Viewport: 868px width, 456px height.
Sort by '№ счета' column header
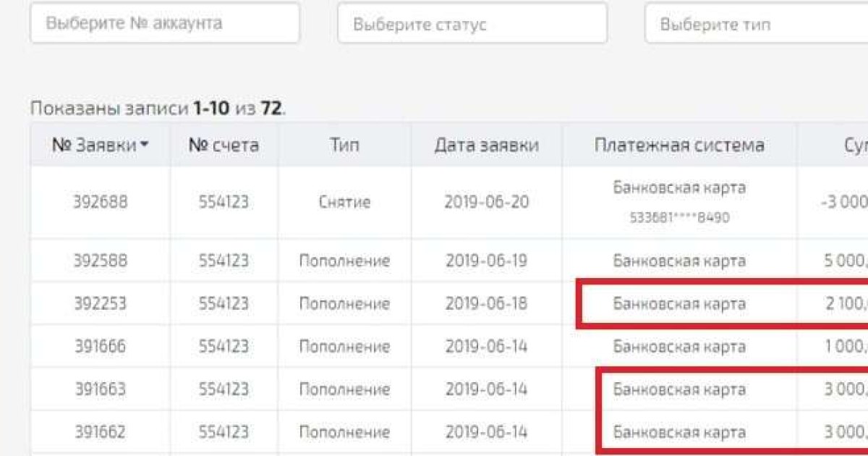[224, 145]
